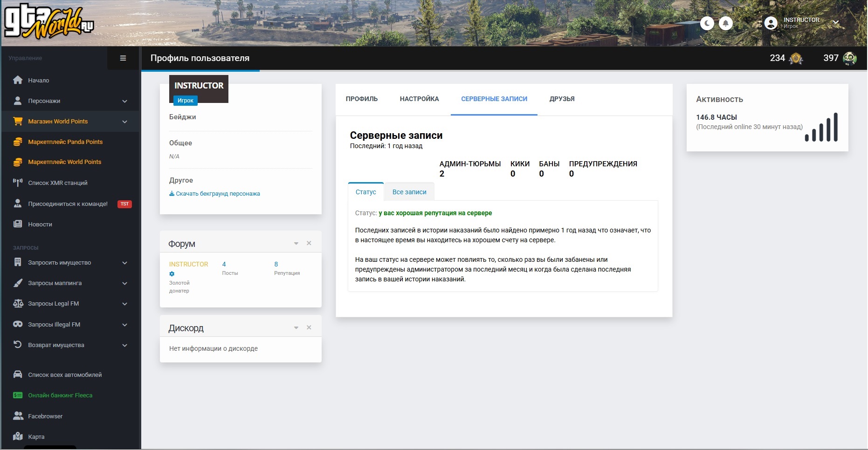868x450 pixels.
Task: Click the building icon for Запросить имущество
Action: click(x=18, y=262)
